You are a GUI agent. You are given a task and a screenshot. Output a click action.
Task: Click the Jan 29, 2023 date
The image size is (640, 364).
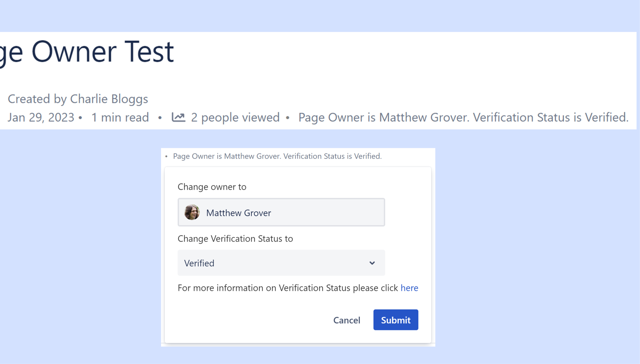[x=41, y=117]
